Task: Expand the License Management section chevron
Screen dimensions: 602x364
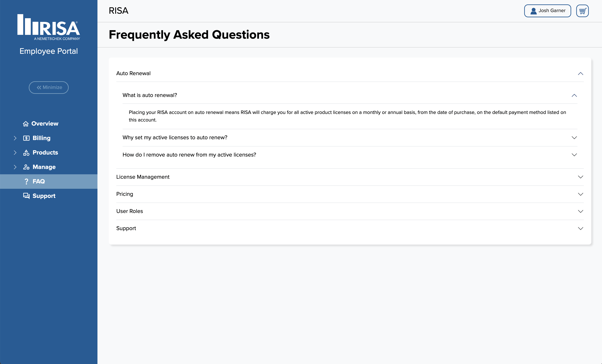Action: [x=580, y=177]
